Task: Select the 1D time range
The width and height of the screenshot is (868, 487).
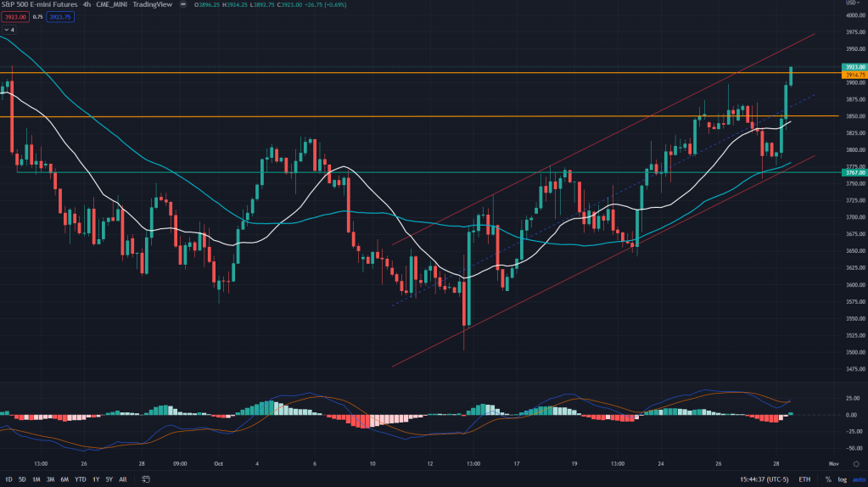Action: pos(9,479)
